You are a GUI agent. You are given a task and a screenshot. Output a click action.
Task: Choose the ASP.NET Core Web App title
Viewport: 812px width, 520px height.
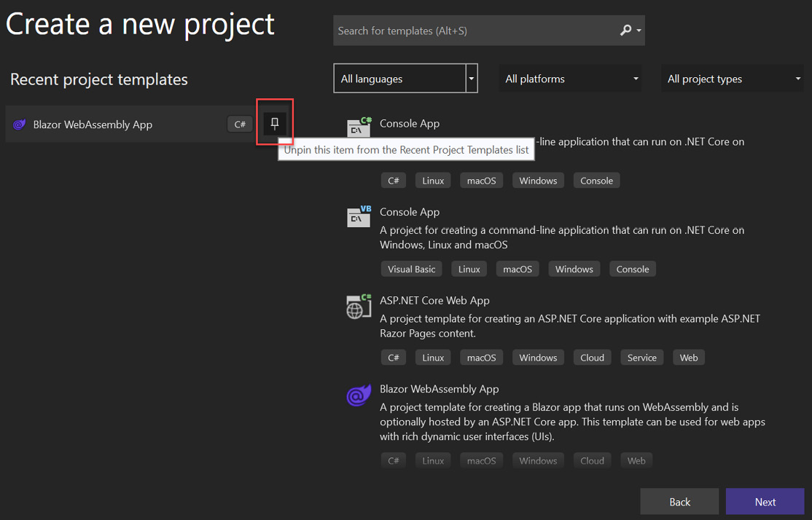(x=434, y=301)
